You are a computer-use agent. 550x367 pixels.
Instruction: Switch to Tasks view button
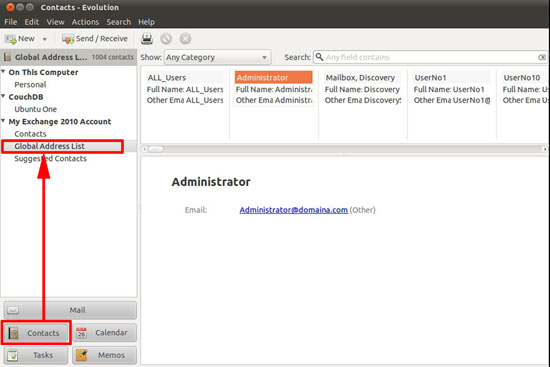pos(36,355)
